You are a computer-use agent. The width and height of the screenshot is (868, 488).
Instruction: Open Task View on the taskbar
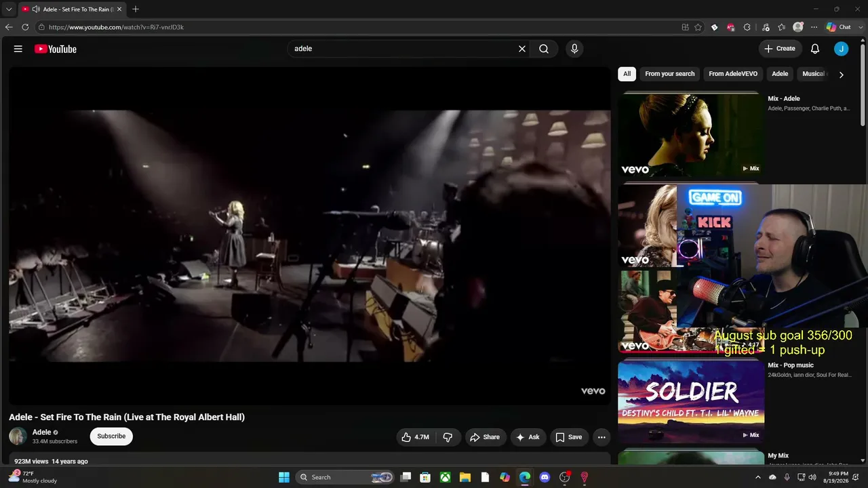click(x=406, y=477)
